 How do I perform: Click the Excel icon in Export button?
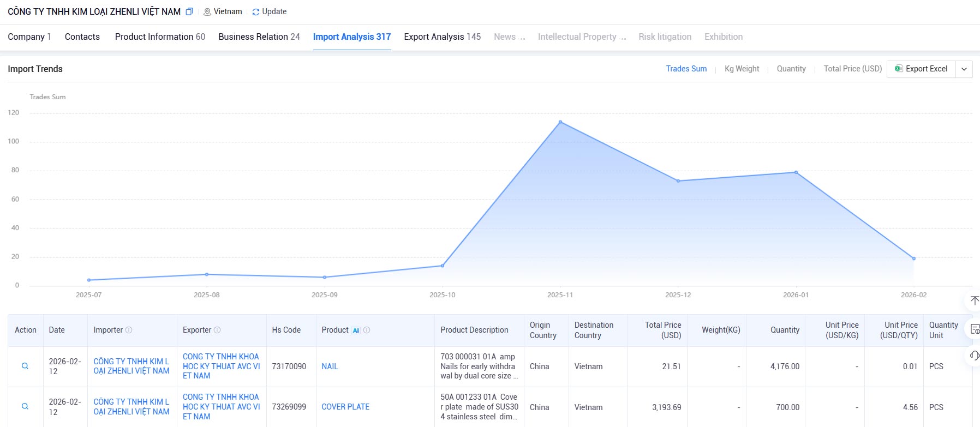pos(899,69)
